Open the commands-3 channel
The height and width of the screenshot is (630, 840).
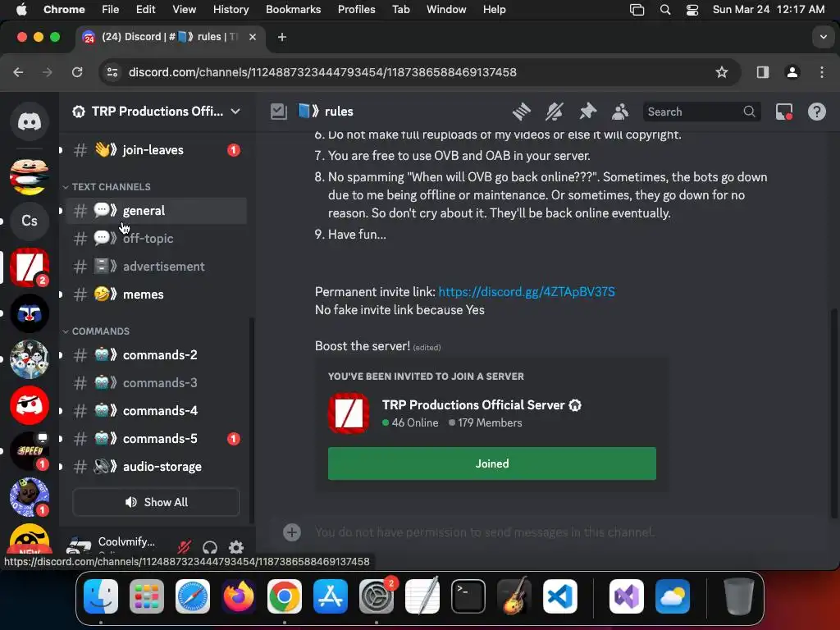pos(156,382)
